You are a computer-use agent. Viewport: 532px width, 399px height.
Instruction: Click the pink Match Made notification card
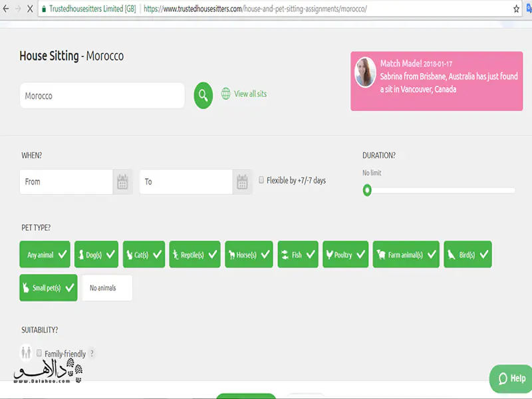coord(437,81)
